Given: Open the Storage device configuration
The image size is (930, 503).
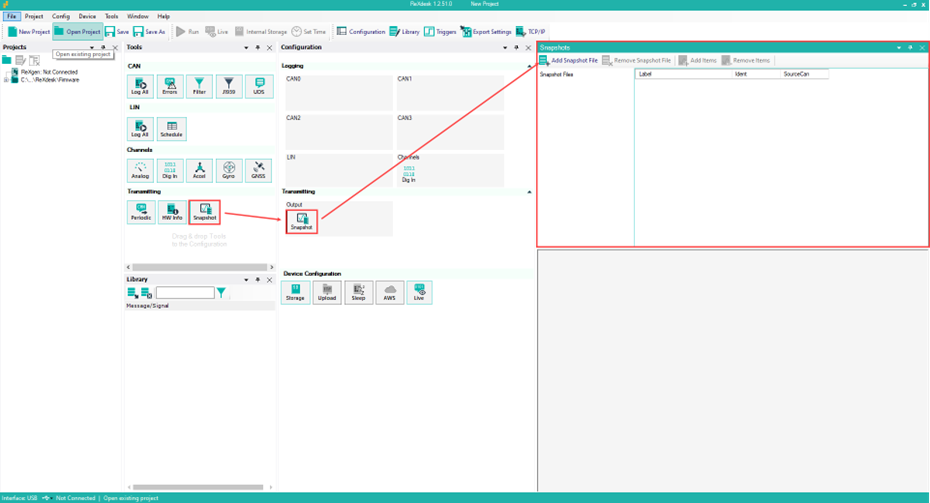Looking at the screenshot, I should click(295, 292).
